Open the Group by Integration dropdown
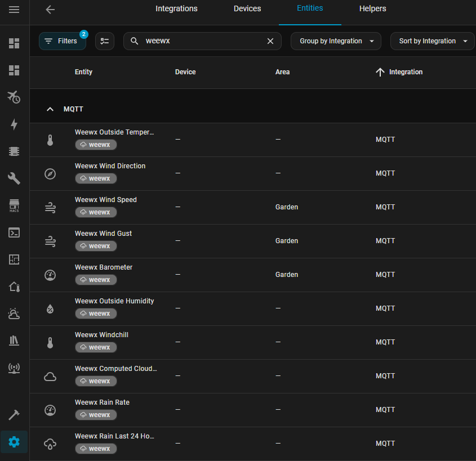This screenshot has height=461, width=476. [336, 41]
